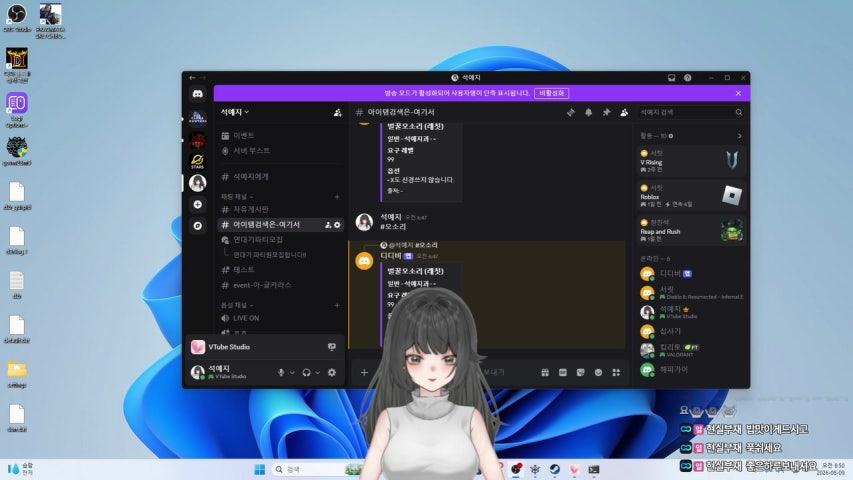Open the 서버 부스트 entry

[x=280, y=151]
